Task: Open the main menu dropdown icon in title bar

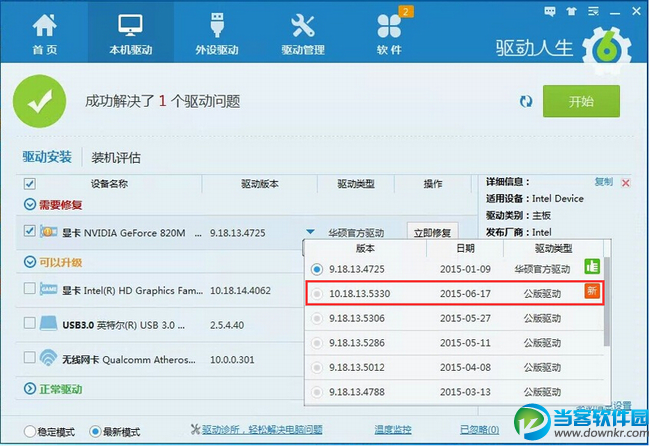Action: click(593, 11)
